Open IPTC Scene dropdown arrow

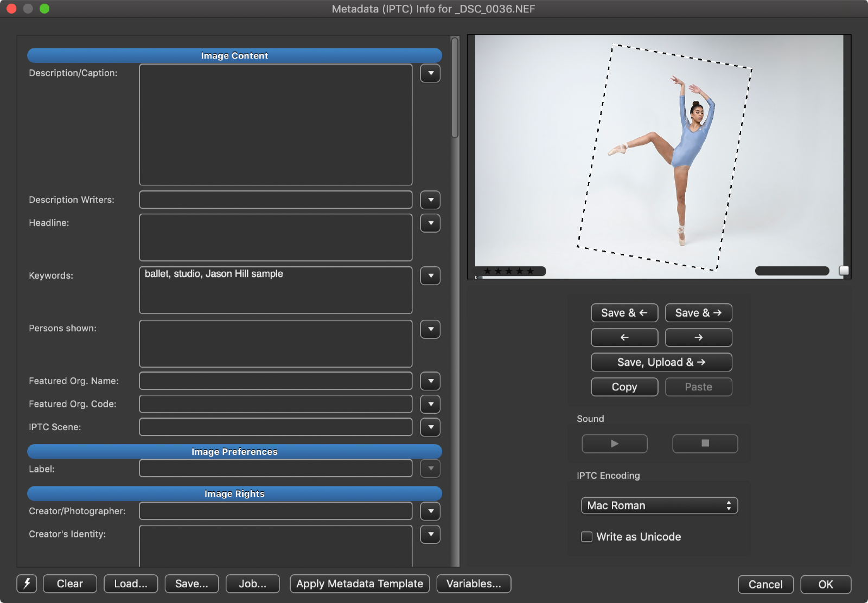click(x=430, y=427)
